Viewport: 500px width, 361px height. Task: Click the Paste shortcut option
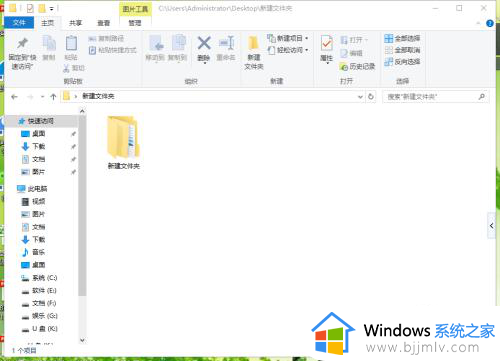113,50
